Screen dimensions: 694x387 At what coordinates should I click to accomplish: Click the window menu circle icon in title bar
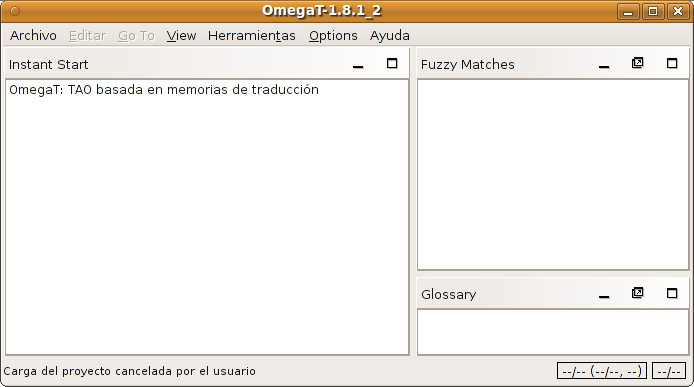[15, 11]
